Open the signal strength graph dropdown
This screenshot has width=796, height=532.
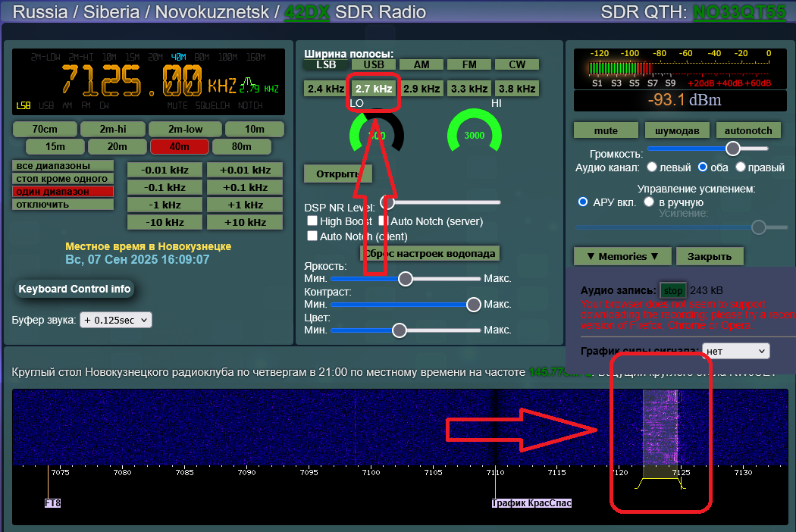point(735,352)
